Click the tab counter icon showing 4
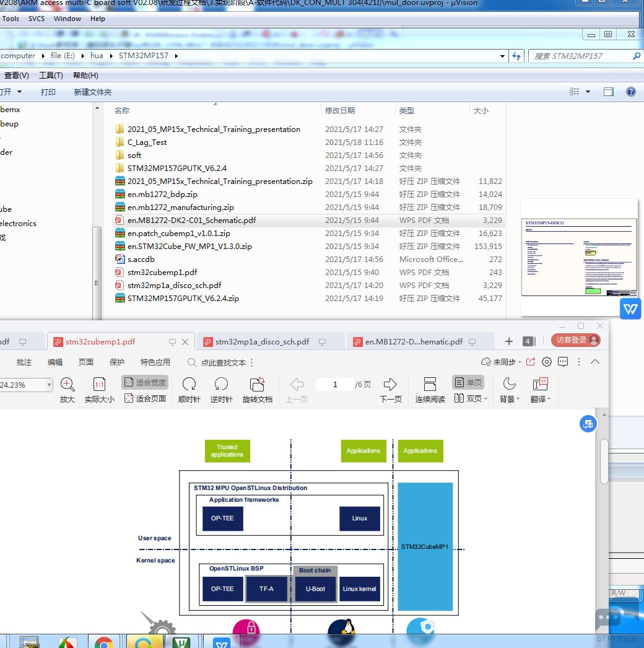The height and width of the screenshot is (648, 644). click(528, 341)
